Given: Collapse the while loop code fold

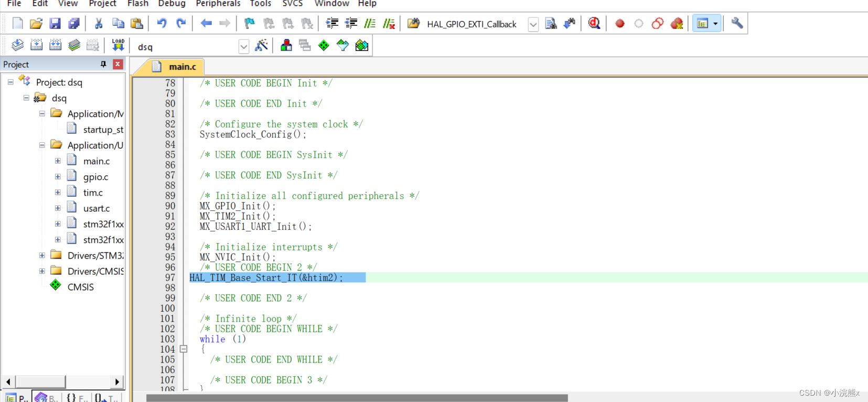Looking at the screenshot, I should tap(184, 349).
